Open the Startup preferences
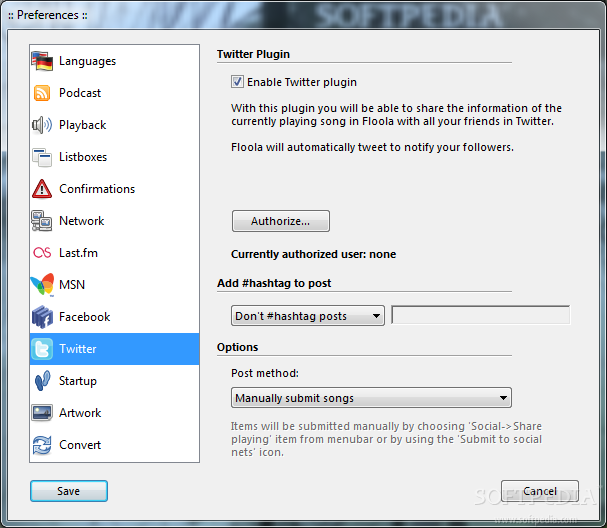Screen dimensions: 607x528 115,381
